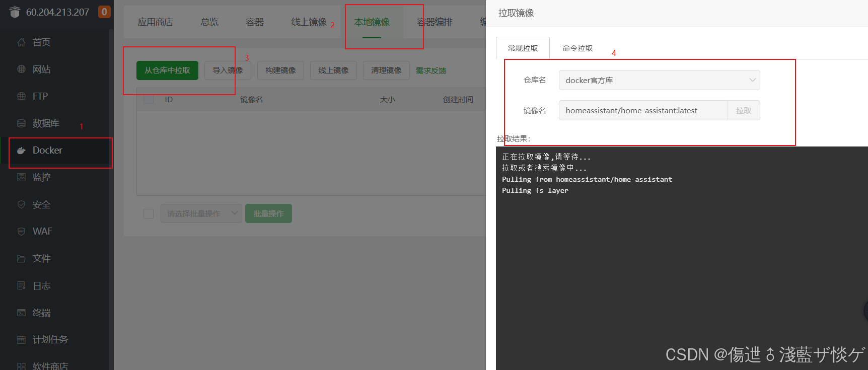Click the Docker whale icon
Image resolution: width=868 pixels, height=370 pixels.
coord(21,151)
